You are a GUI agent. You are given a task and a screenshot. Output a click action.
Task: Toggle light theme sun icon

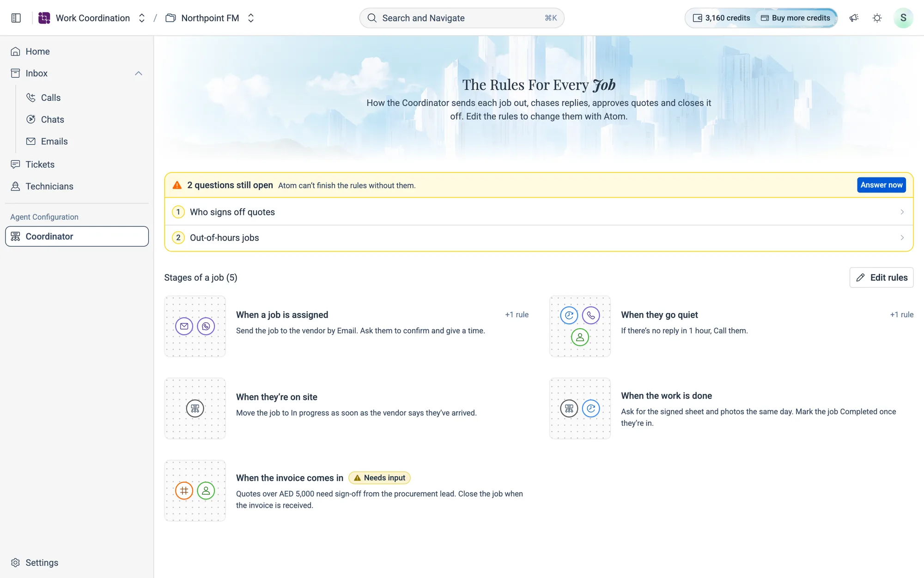coord(877,18)
